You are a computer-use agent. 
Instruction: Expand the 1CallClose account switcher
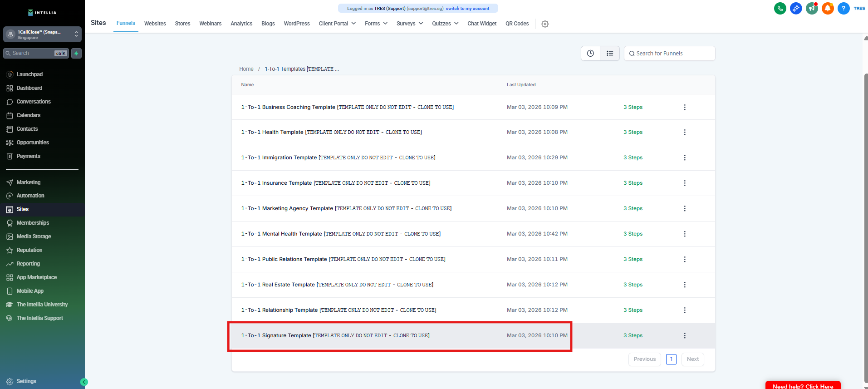pyautogui.click(x=42, y=34)
